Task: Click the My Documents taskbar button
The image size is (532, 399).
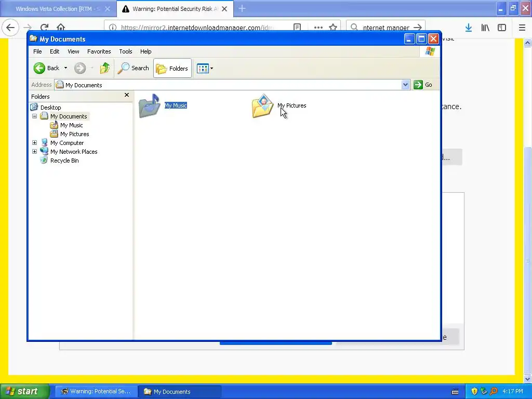Action: 180,392
